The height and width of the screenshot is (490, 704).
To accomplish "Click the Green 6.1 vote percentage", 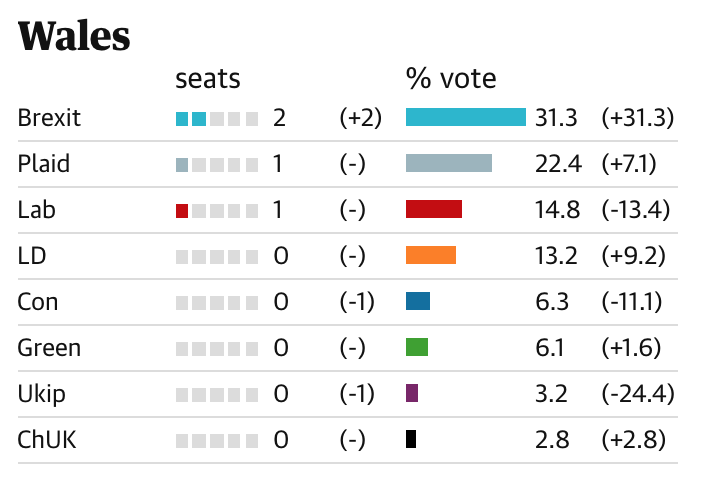I will [550, 348].
